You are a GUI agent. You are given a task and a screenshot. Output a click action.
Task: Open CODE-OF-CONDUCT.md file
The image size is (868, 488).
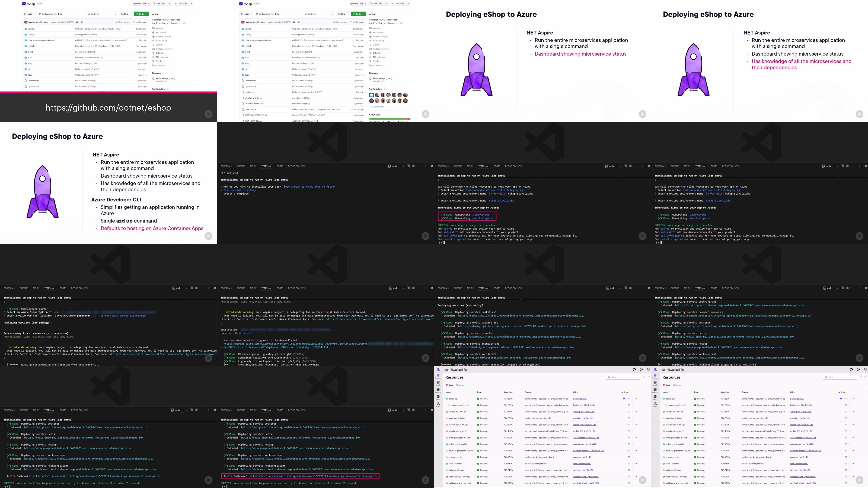tap(256, 115)
